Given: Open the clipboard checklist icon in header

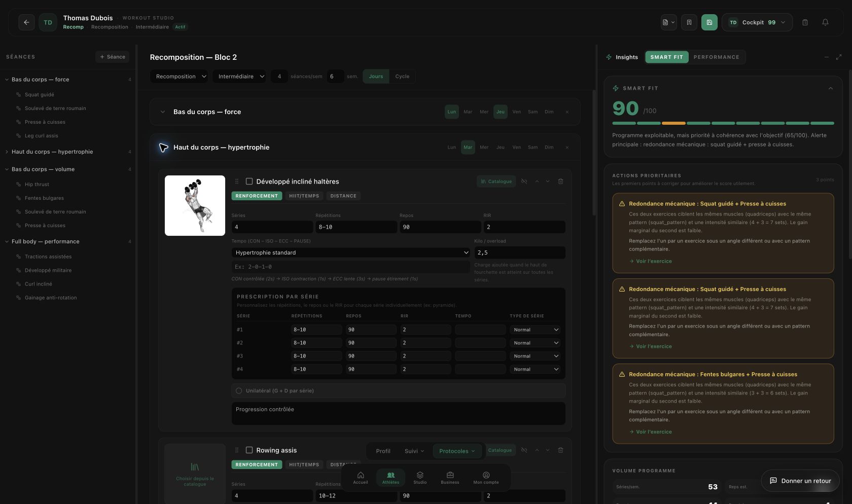Looking at the screenshot, I should click(x=805, y=22).
